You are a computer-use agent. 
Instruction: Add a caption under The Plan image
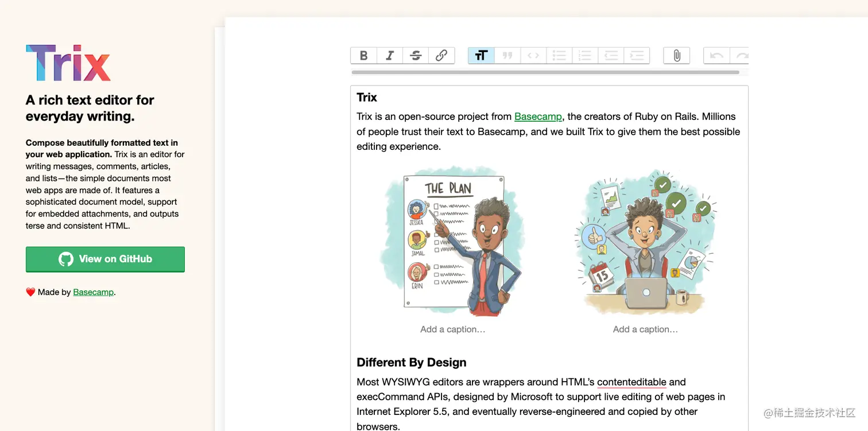pyautogui.click(x=452, y=329)
